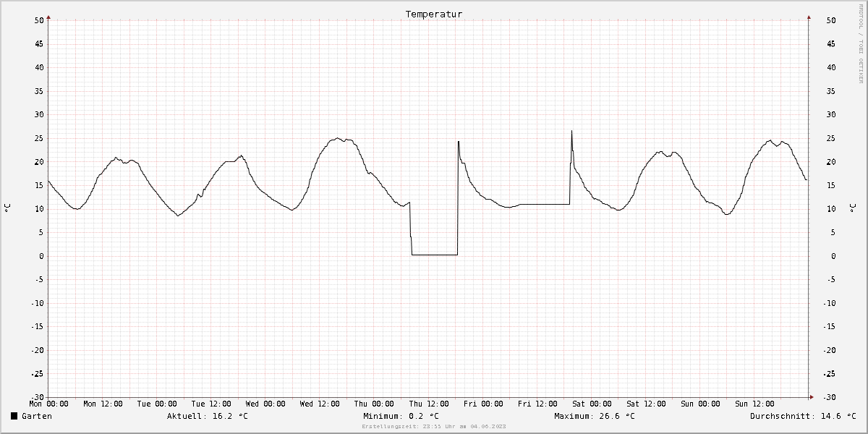
Task: Click the '50' label on the left temperature axis
Action: click(39, 20)
